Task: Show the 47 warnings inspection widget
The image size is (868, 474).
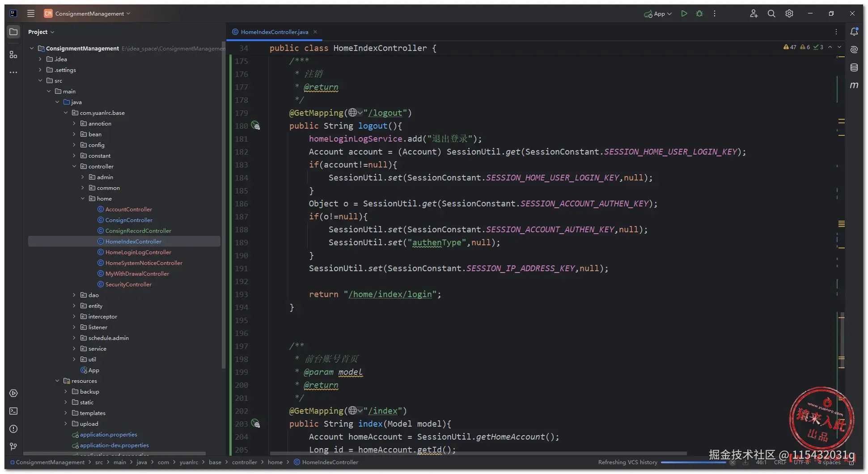Action: 790,47
